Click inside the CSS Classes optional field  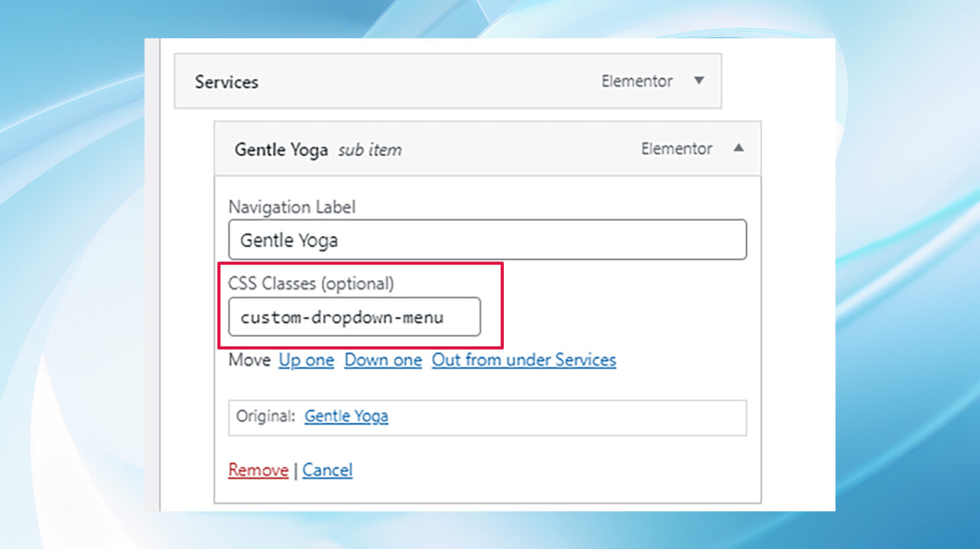354,317
